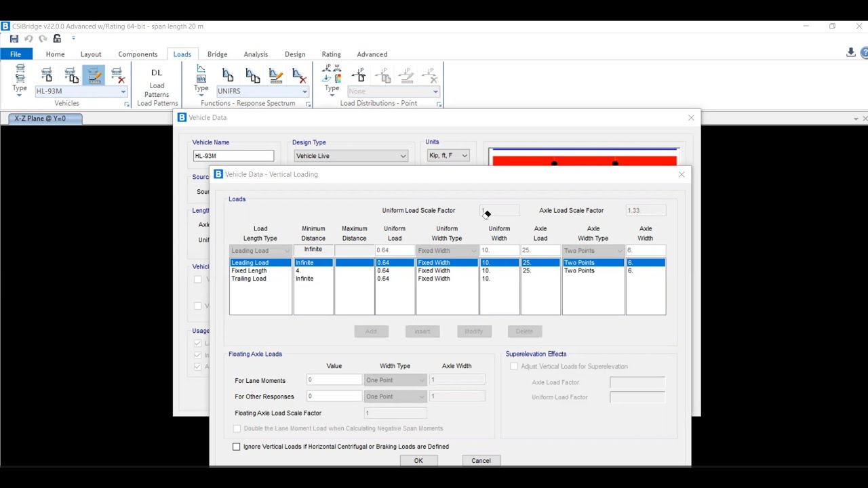
Task: Confirm Vertical Loading with OK
Action: 418,461
